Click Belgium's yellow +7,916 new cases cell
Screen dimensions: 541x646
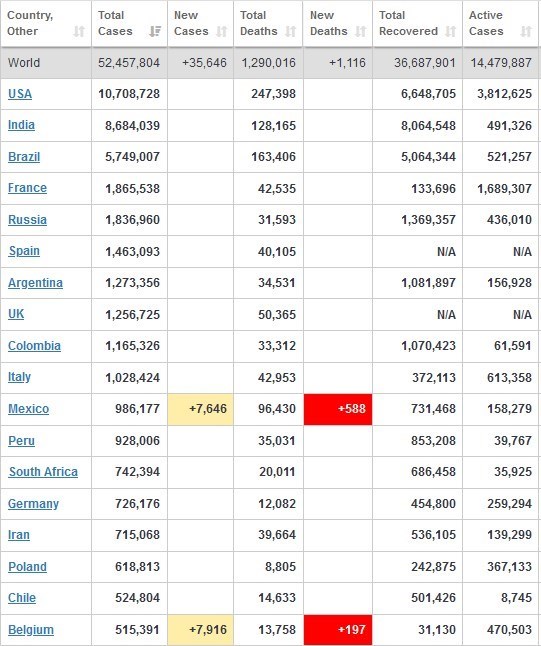201,630
